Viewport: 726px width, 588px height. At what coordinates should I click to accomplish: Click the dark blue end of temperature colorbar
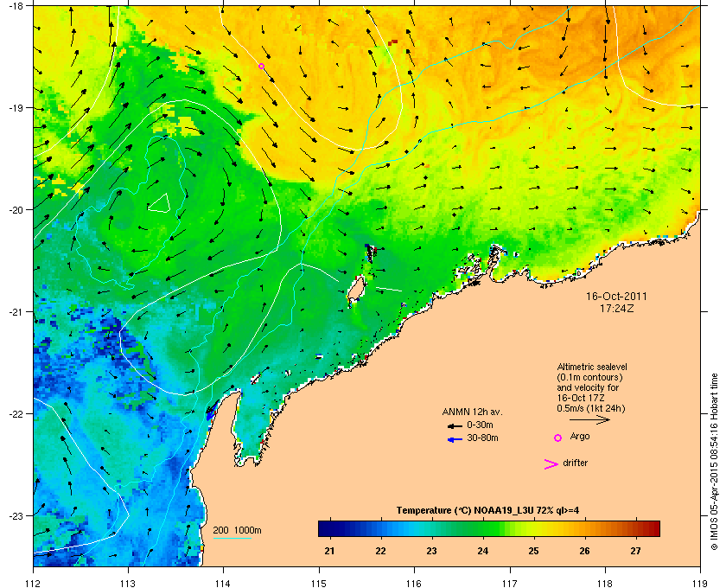coord(324,528)
